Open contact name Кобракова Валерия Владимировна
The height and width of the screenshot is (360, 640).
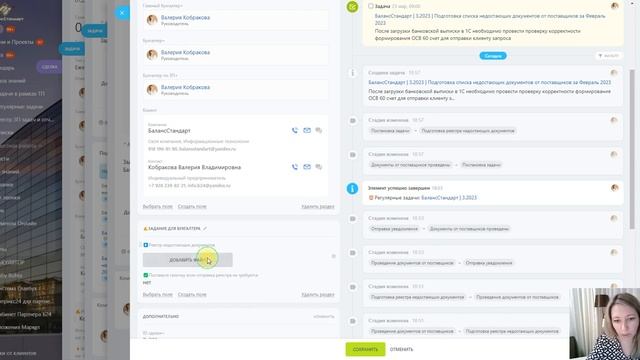(x=194, y=167)
